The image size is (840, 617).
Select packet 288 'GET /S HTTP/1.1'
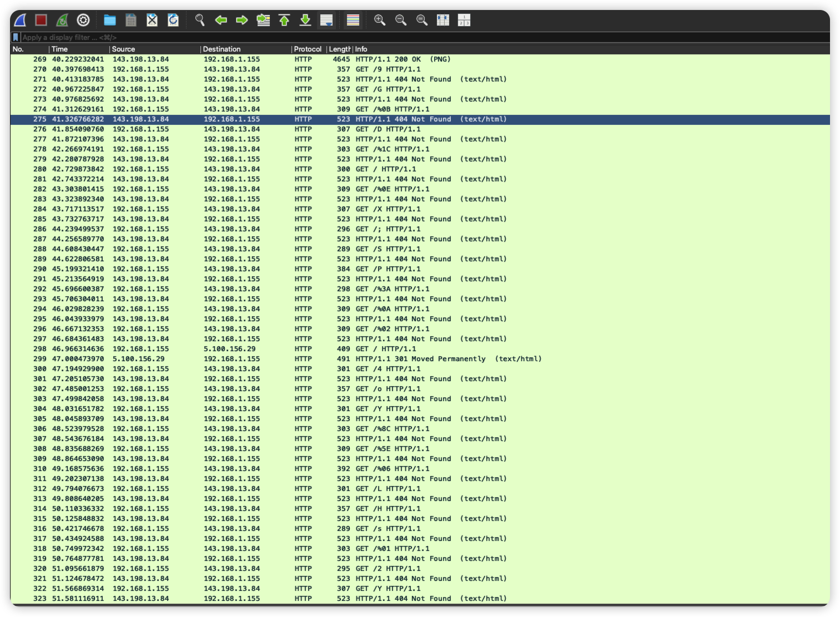pyautogui.click(x=420, y=249)
